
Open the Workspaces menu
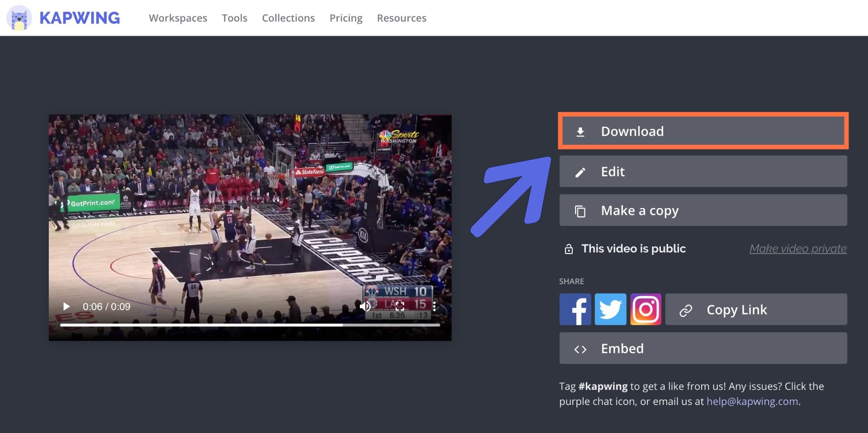click(x=178, y=18)
